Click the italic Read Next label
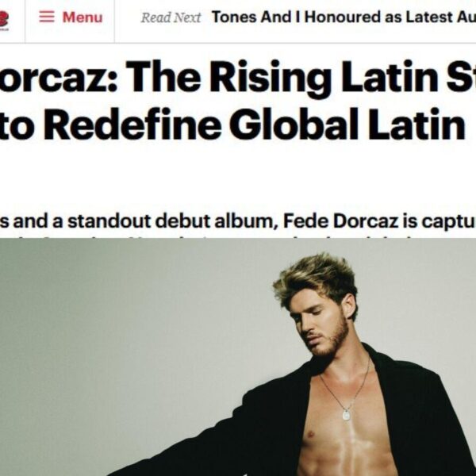The height and width of the screenshot is (476, 476). 171,17
